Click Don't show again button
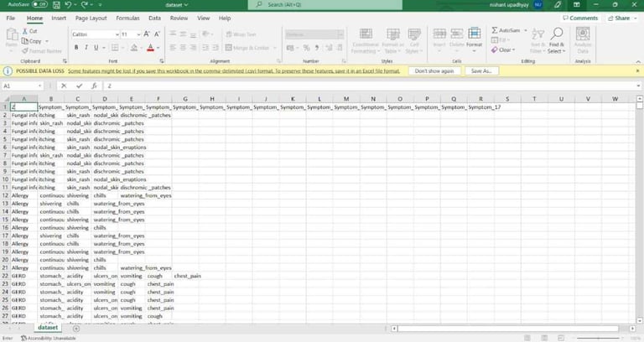The height and width of the screenshot is (342, 644). (x=434, y=71)
